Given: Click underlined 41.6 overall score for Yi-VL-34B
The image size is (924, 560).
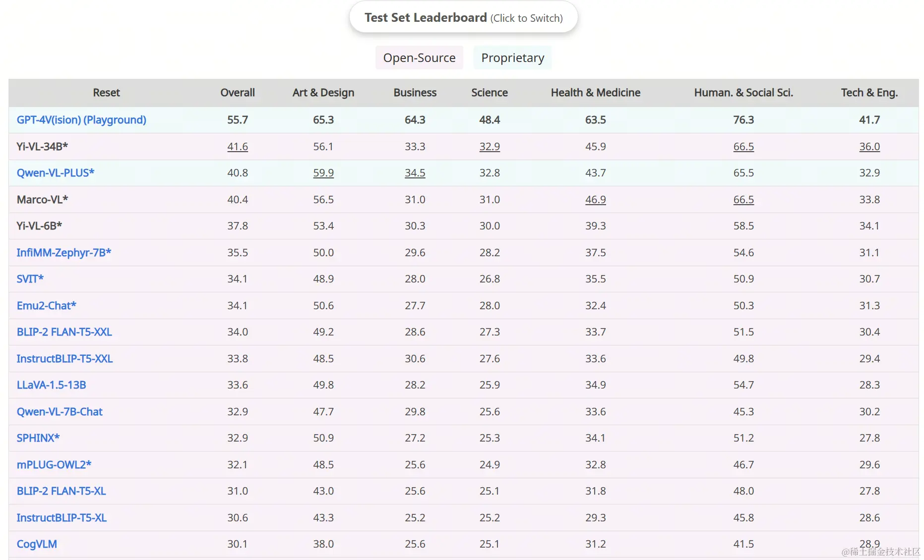Looking at the screenshot, I should click(238, 147).
